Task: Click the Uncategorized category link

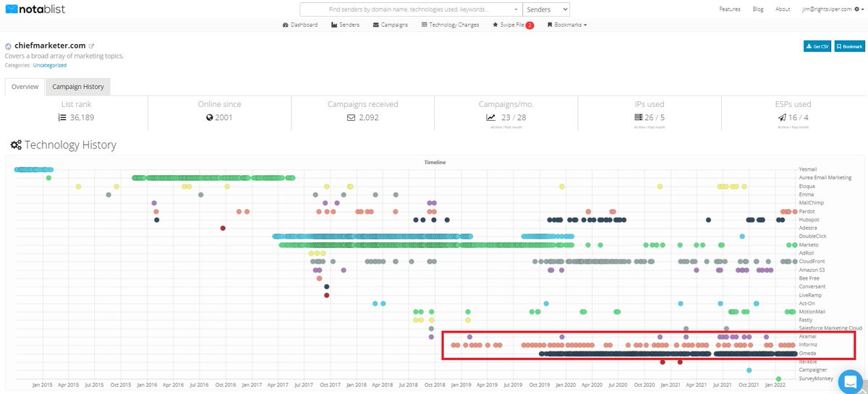Action: (x=50, y=65)
